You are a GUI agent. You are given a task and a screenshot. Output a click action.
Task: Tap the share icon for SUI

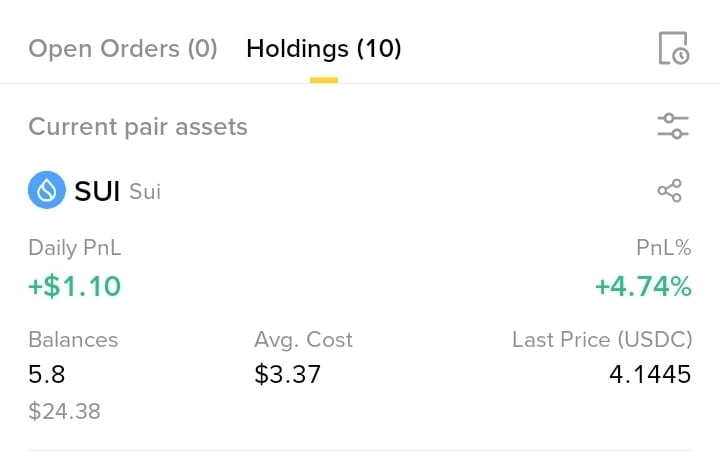pyautogui.click(x=669, y=191)
